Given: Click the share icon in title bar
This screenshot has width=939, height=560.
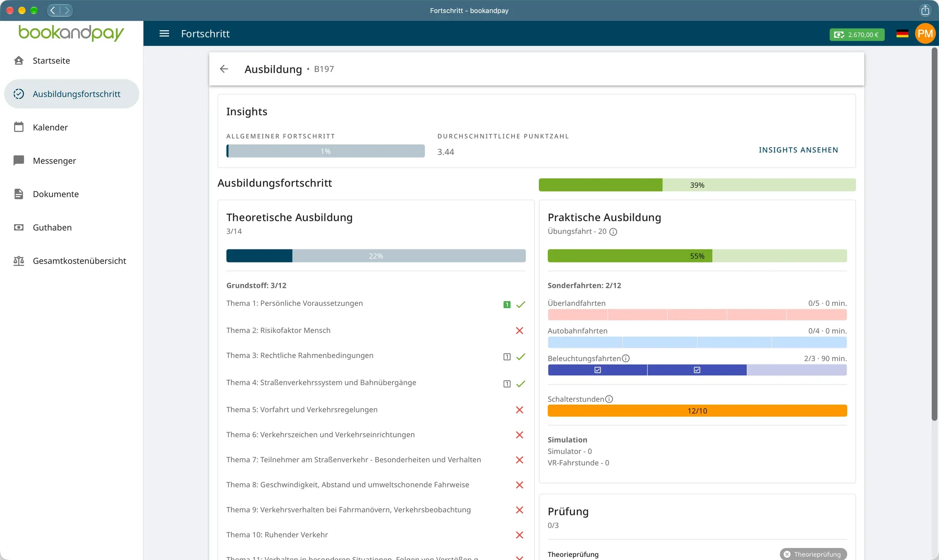Looking at the screenshot, I should (925, 10).
